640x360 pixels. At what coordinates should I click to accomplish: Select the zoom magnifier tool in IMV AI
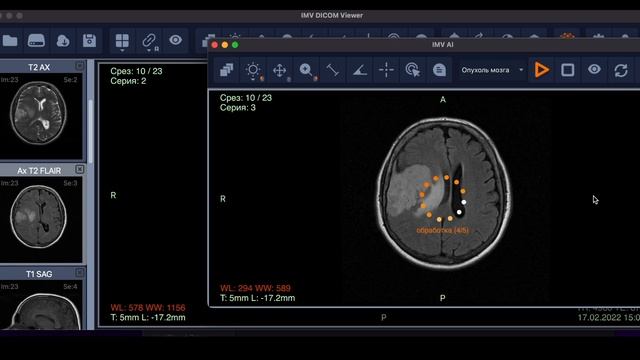point(306,70)
